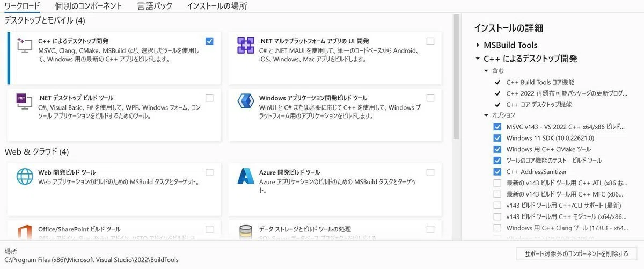Click the 場所 label
This screenshot has height=269, width=644.
click(x=11, y=251)
